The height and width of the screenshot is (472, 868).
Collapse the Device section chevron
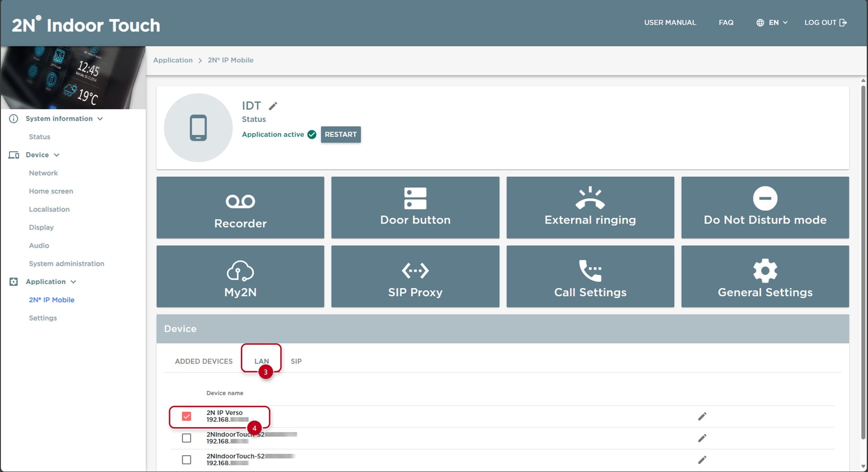(x=57, y=155)
